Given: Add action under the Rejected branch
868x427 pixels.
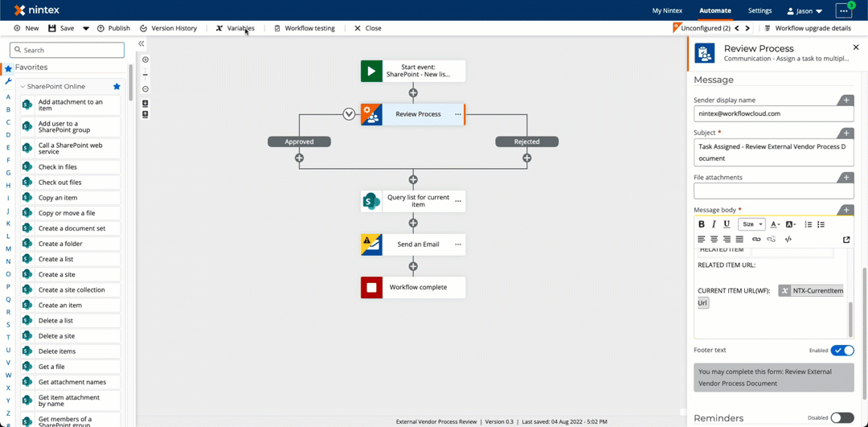Looking at the screenshot, I should (x=527, y=158).
